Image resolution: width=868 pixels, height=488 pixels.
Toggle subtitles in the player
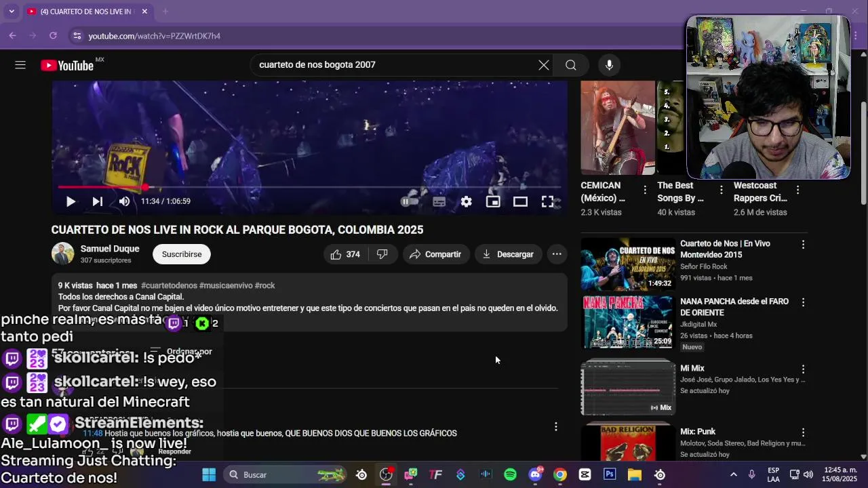(439, 201)
